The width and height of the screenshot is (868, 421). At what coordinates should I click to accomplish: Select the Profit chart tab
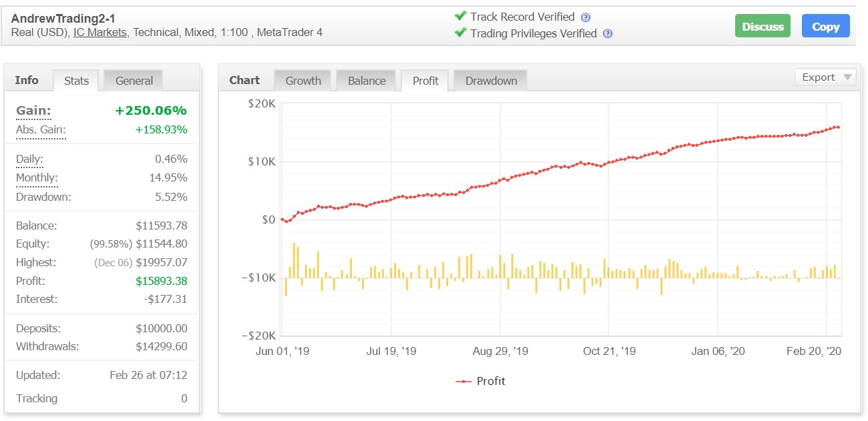pyautogui.click(x=425, y=81)
